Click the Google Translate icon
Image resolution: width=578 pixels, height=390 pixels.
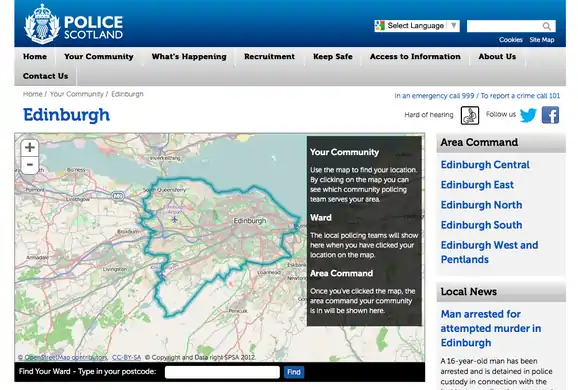point(380,26)
